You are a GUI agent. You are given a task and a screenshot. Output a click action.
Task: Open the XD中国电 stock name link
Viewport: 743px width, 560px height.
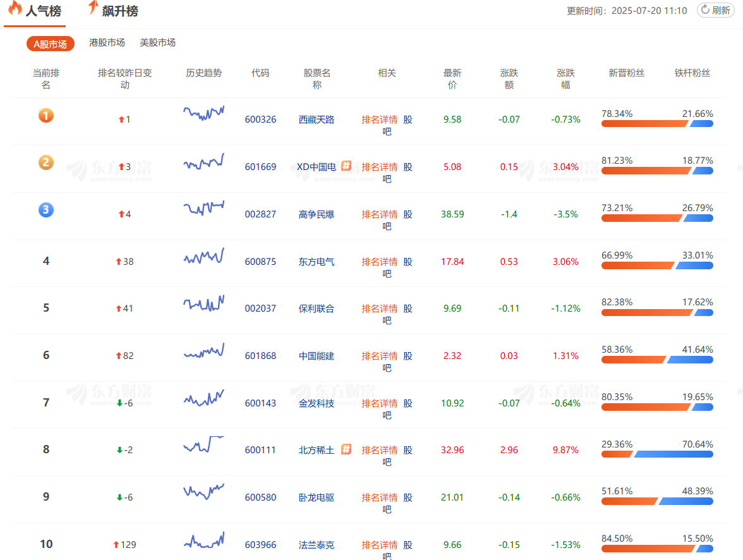[316, 167]
